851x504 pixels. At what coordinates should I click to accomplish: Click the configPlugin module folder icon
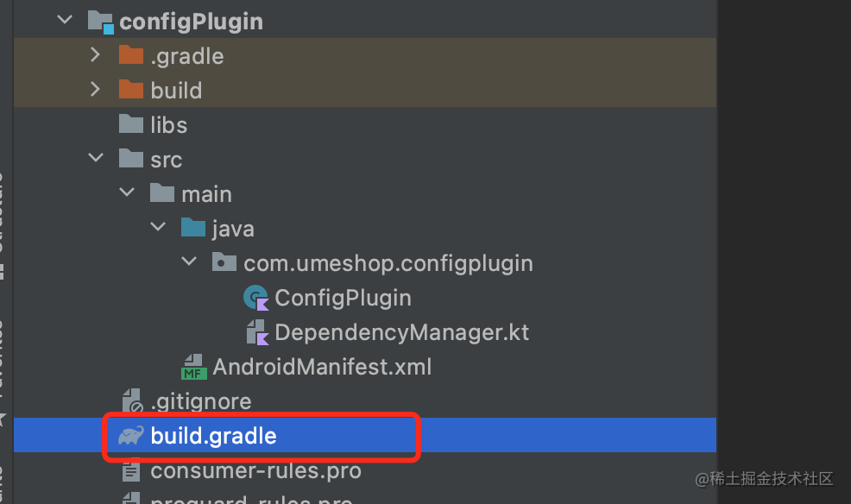click(x=101, y=22)
